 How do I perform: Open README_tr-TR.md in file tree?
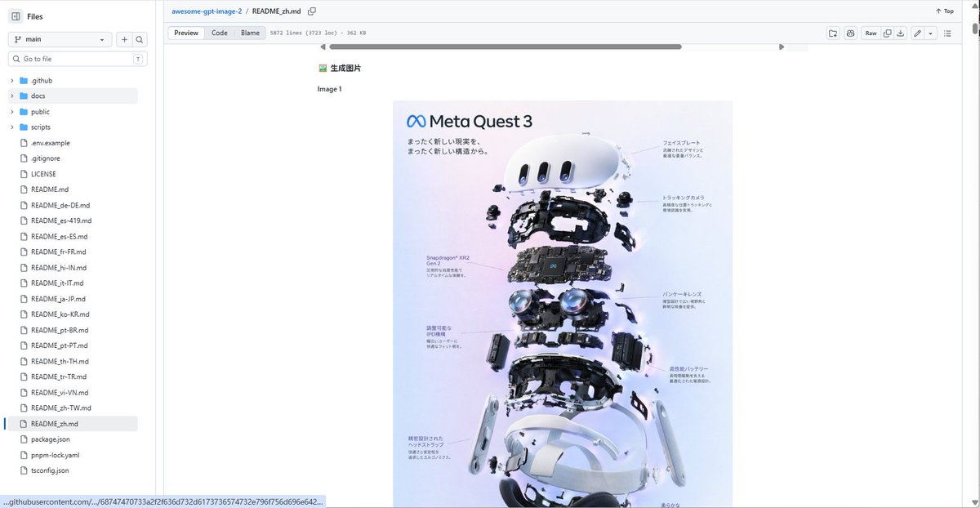click(x=59, y=377)
